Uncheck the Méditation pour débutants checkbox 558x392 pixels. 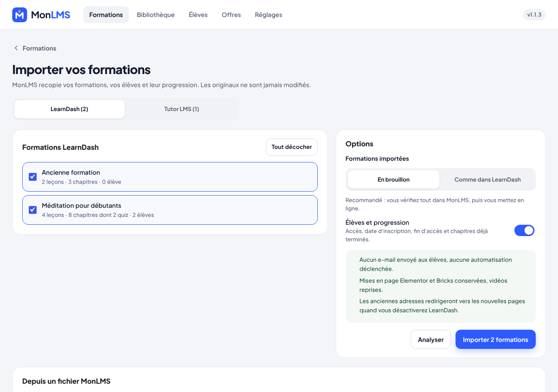tap(33, 210)
